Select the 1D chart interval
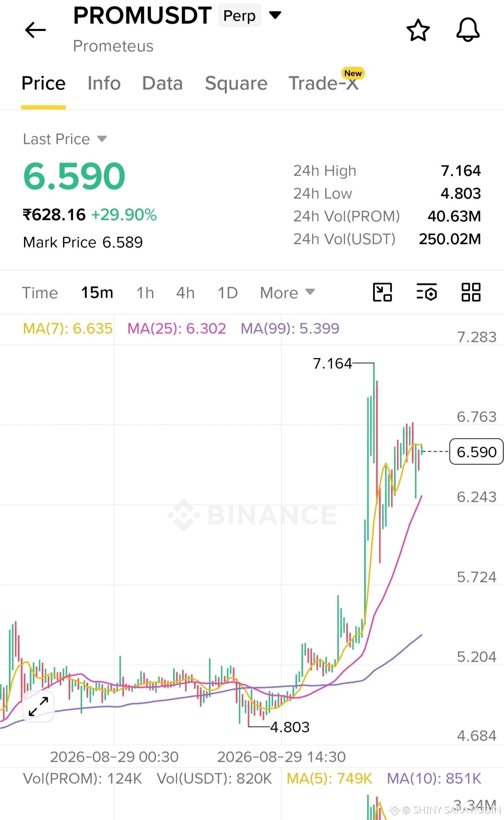This screenshot has height=820, width=504. click(x=228, y=292)
